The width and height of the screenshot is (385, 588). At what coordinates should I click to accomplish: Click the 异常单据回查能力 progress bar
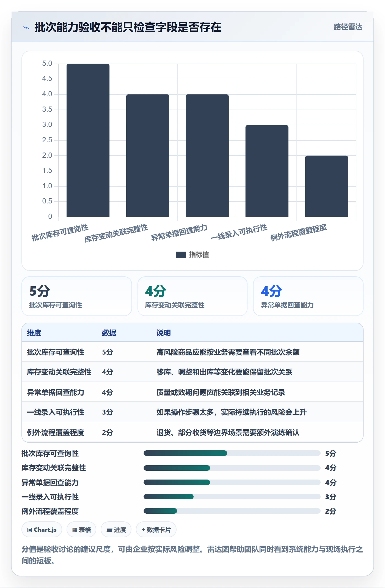tap(232, 482)
